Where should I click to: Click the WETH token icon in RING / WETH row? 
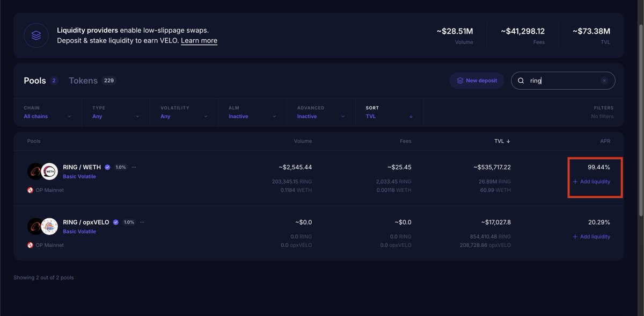(x=49, y=171)
